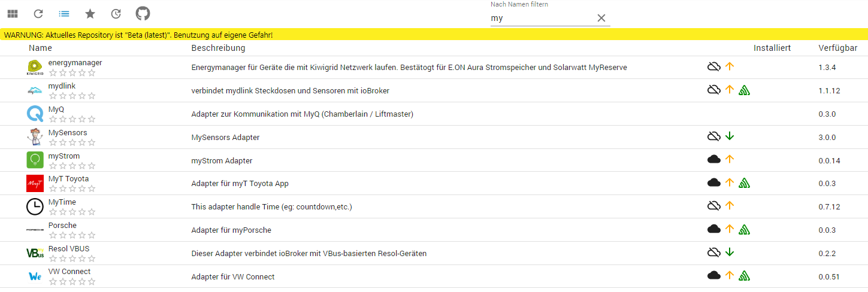
Task: Click available version 0.7.12
Action: [829, 206]
